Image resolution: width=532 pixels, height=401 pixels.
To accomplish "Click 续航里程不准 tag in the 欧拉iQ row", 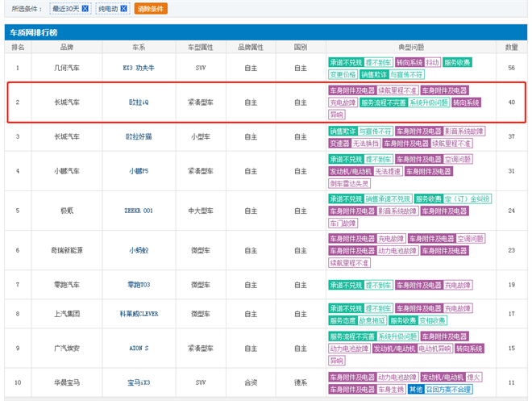I will pos(397,90).
